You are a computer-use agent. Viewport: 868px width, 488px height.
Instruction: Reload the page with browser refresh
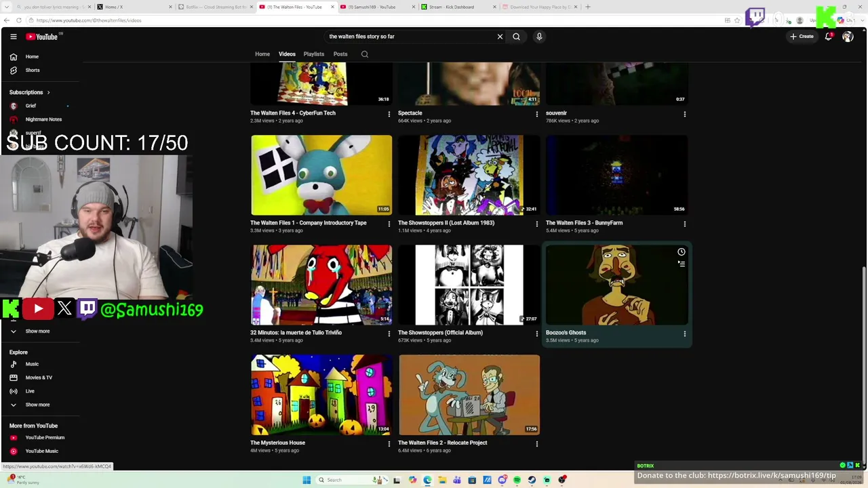[x=18, y=20]
